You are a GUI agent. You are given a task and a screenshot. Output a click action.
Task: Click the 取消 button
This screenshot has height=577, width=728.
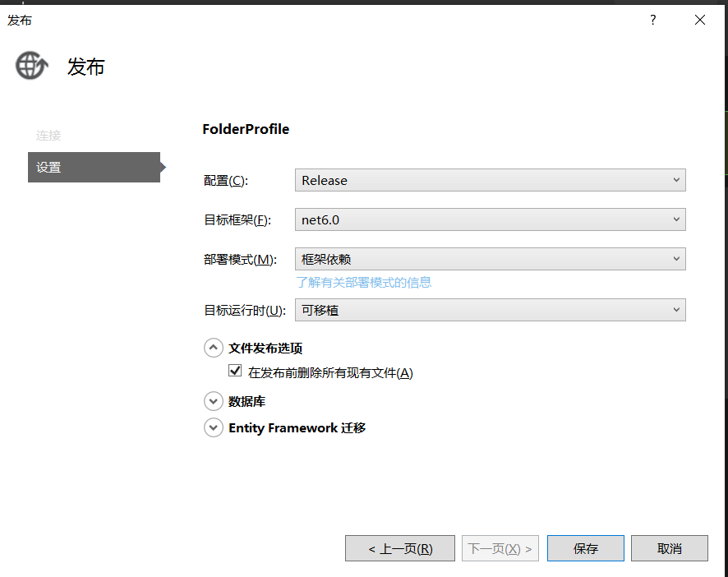[670, 548]
